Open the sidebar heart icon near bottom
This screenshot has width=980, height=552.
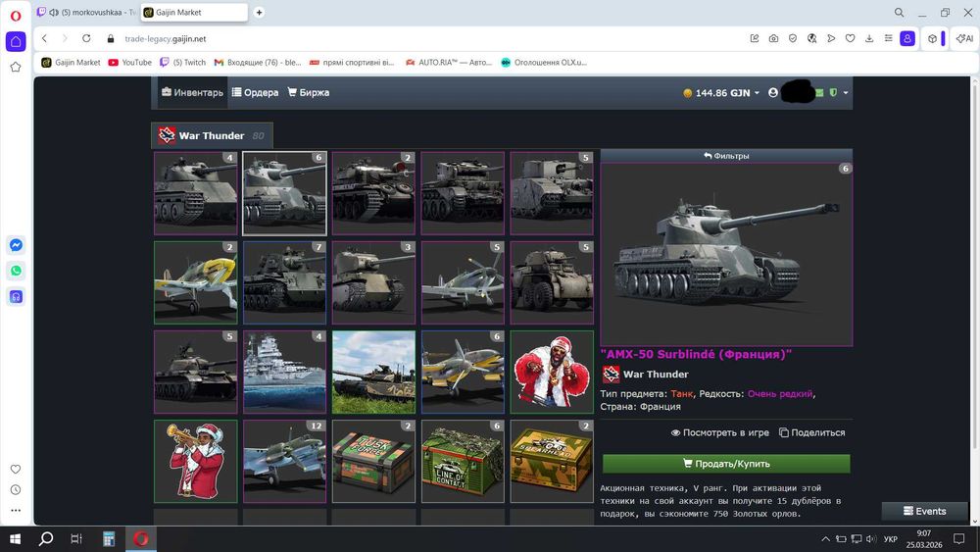(x=16, y=469)
